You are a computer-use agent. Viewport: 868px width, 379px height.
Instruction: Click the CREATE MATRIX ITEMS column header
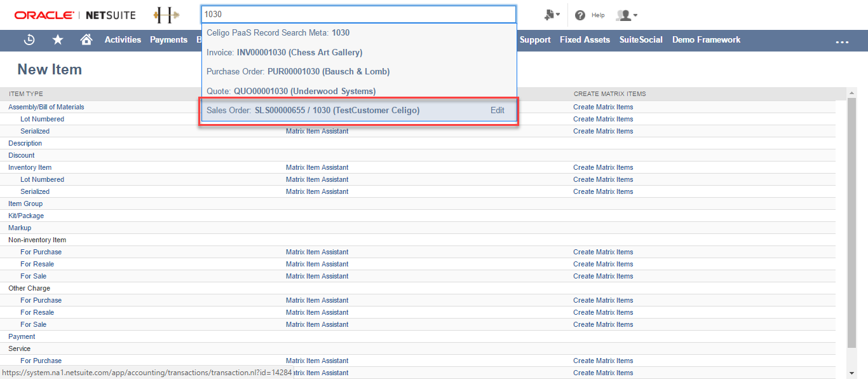point(609,94)
